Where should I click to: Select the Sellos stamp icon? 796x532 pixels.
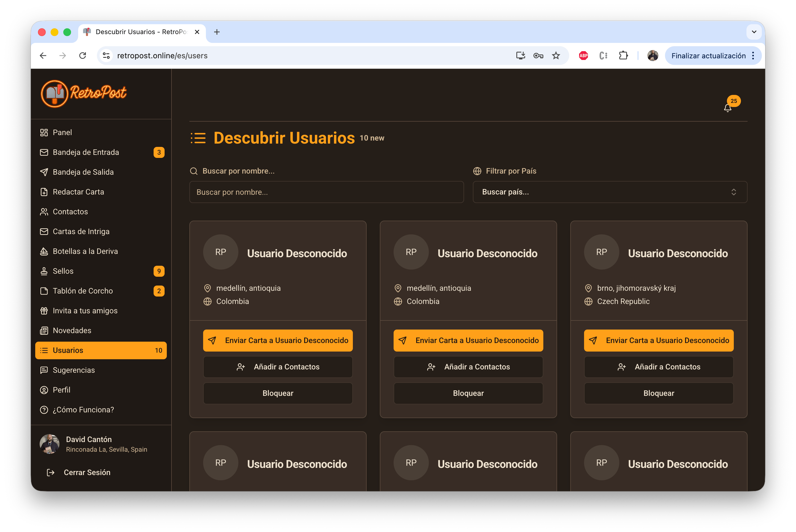click(x=44, y=271)
